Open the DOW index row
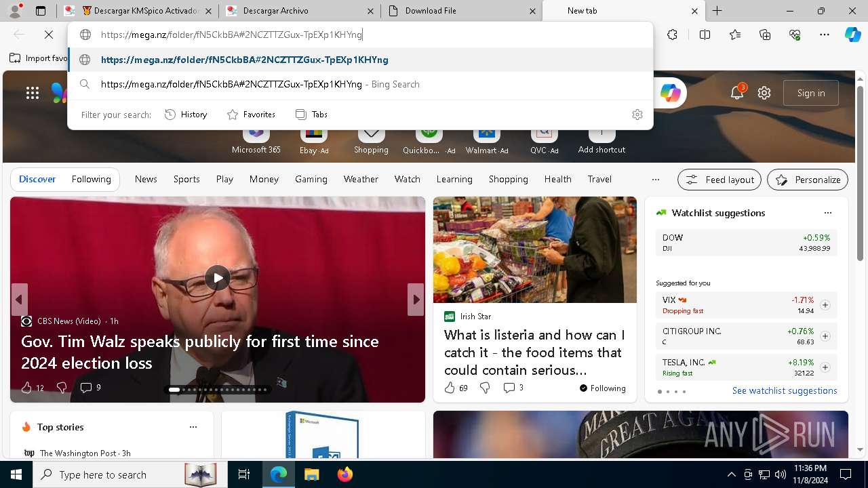868x488 pixels. click(746, 243)
